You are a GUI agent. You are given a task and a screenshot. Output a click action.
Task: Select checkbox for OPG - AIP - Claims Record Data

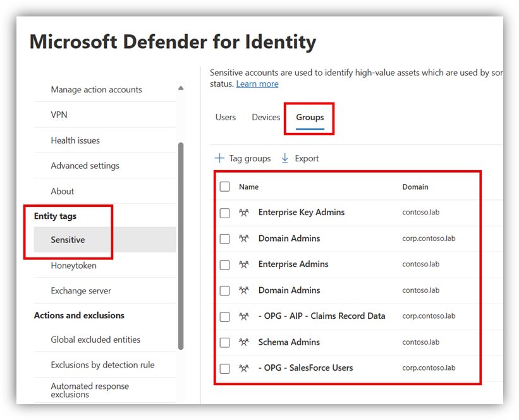(225, 317)
